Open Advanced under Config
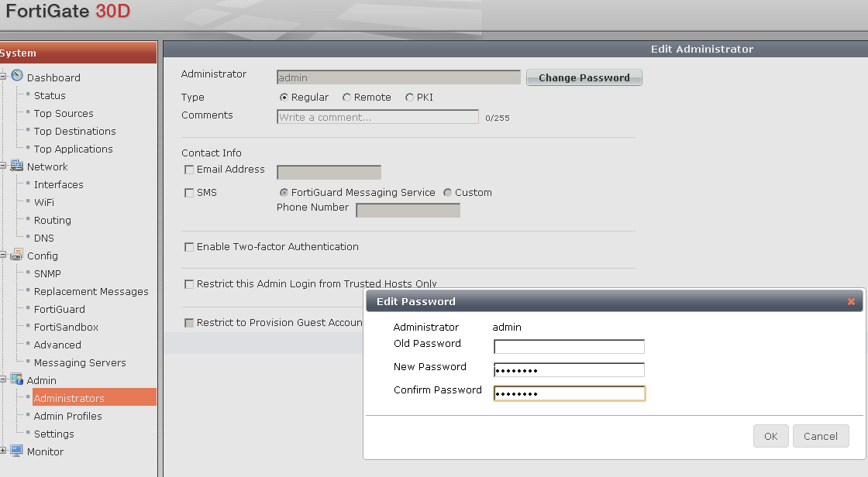Viewport: 868px width, 477px height. point(57,345)
